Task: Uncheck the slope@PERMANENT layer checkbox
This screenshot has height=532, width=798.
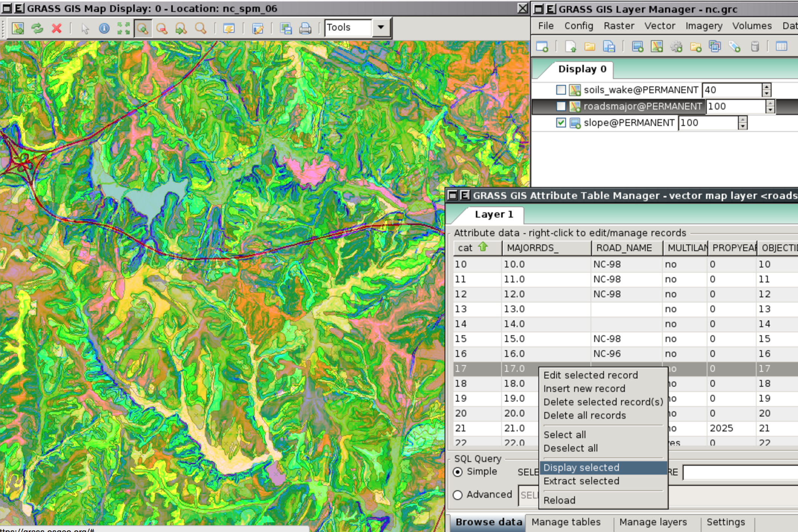Action: tap(561, 123)
